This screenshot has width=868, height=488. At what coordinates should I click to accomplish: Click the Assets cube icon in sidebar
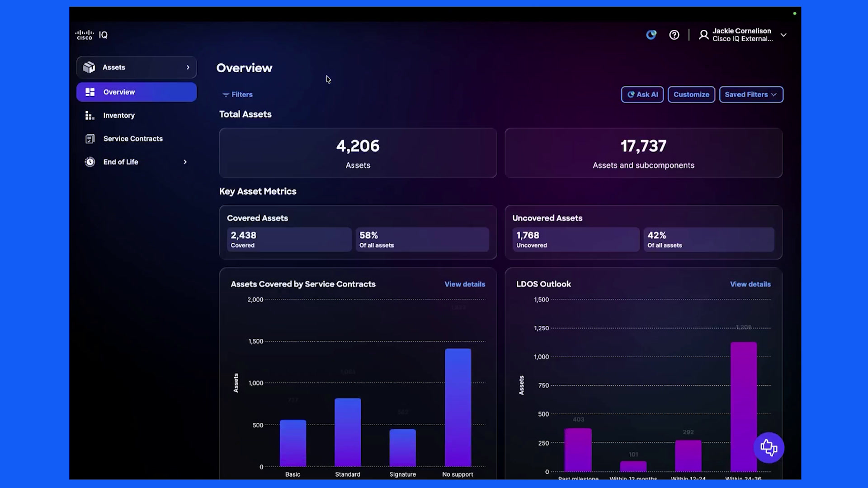(x=89, y=67)
